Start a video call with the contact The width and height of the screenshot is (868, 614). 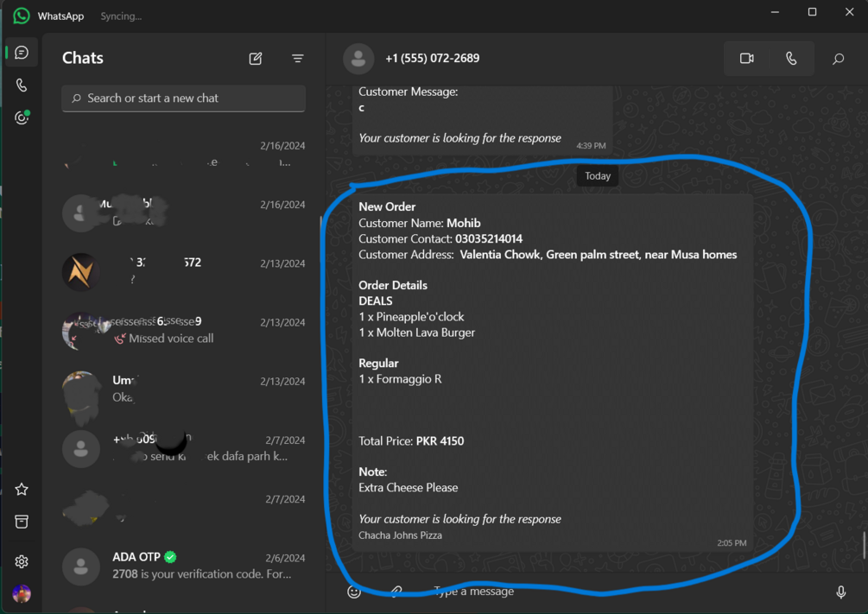pyautogui.click(x=747, y=58)
